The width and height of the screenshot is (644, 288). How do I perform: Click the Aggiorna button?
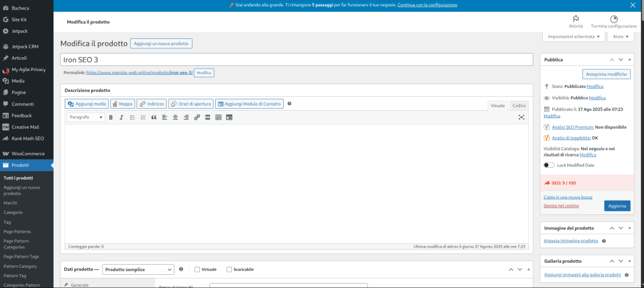(616, 206)
